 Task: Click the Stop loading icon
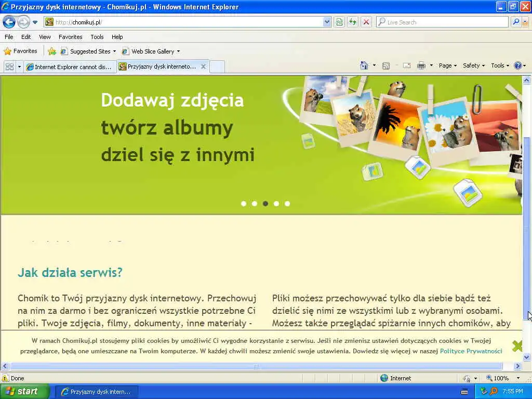click(366, 22)
